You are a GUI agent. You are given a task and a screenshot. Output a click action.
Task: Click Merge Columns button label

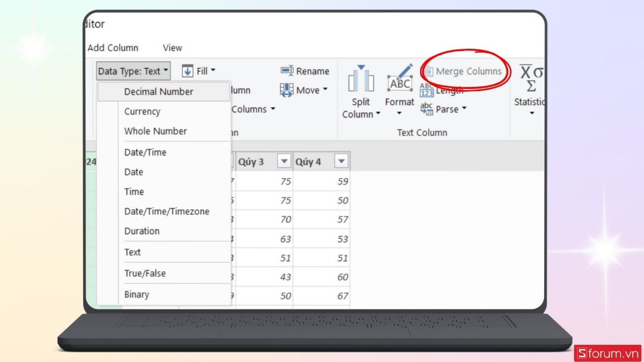point(469,71)
